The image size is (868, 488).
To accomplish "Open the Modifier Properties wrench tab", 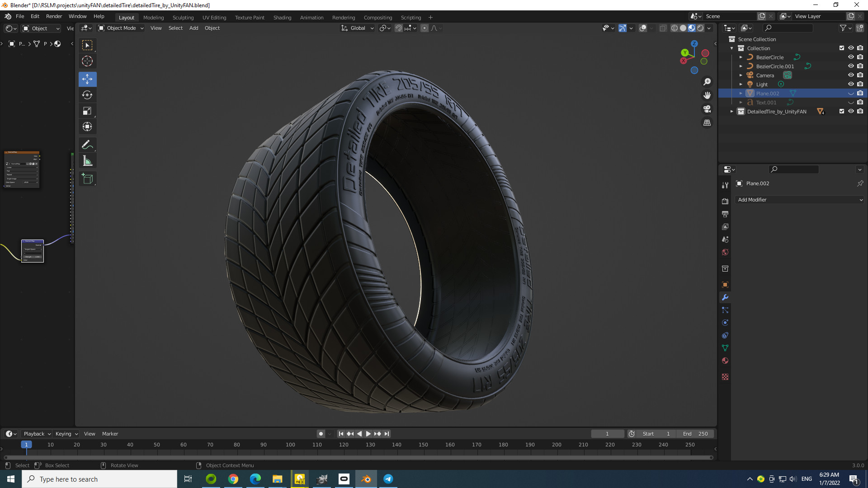I will 725,297.
